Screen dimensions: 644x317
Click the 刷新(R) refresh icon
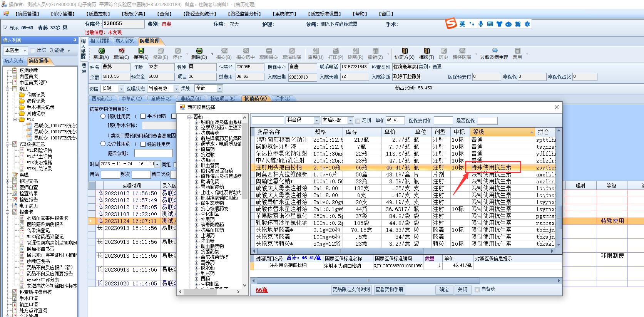[x=355, y=51]
